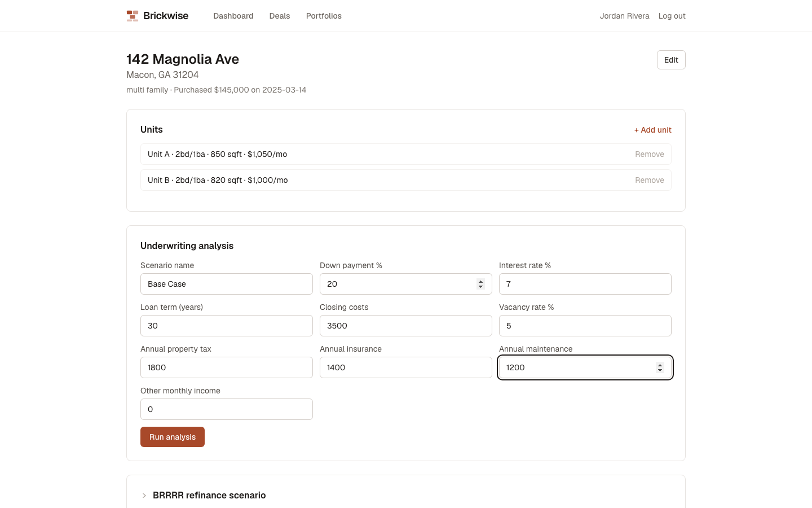Focus the Annual maintenance field
The image size is (812, 508).
pos(585,367)
